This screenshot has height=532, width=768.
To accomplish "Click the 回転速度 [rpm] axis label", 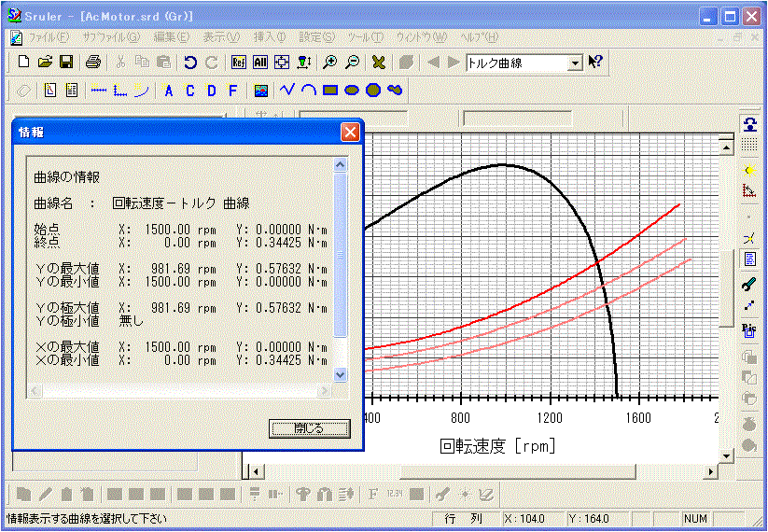I will [x=496, y=446].
